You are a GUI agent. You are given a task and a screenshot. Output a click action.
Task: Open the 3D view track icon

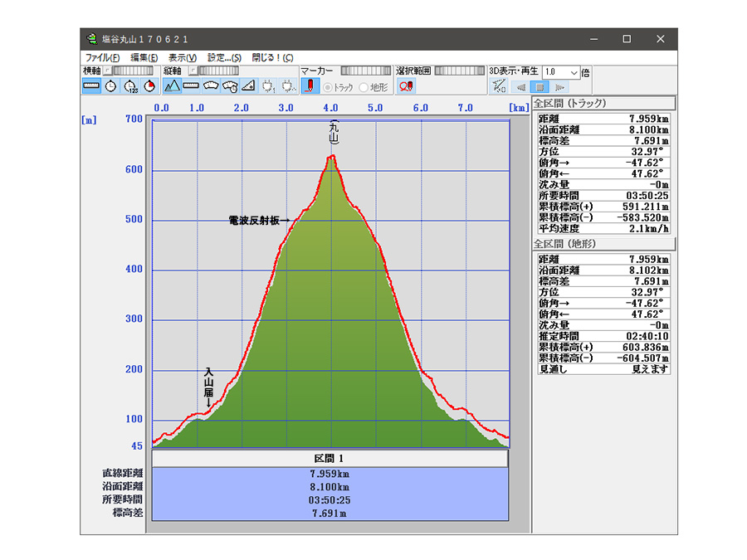pos(498,85)
